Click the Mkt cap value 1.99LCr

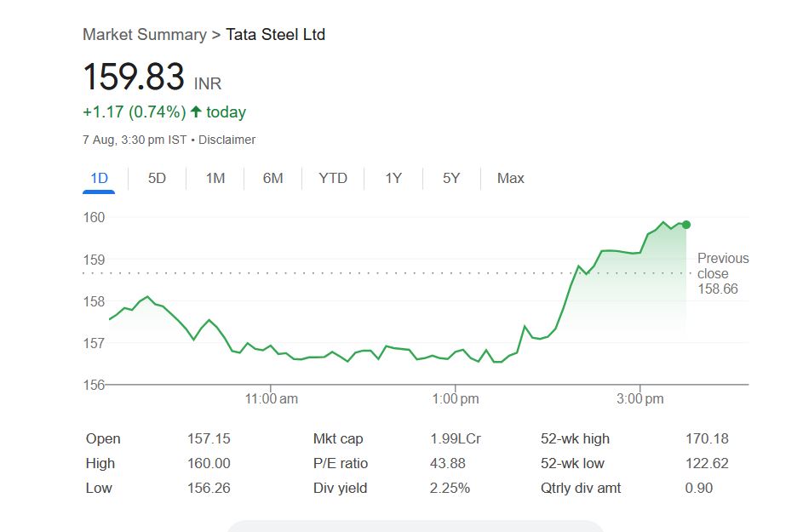[456, 439]
